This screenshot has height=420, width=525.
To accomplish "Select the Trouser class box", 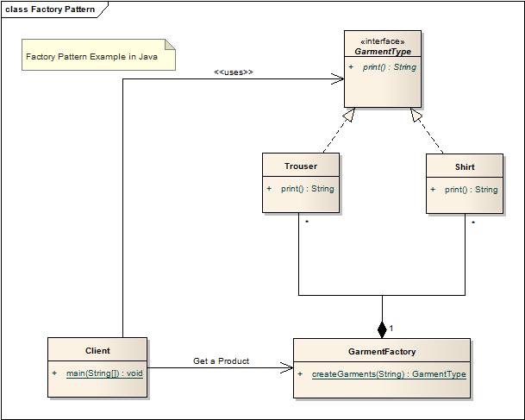I will [301, 183].
